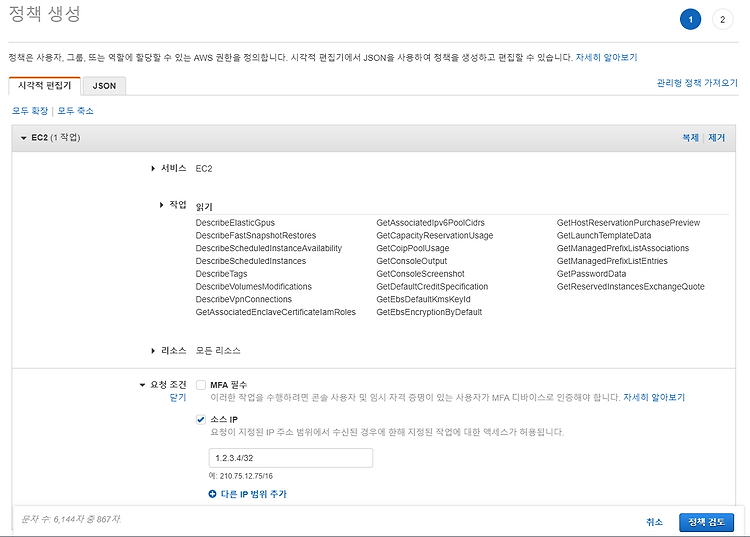The width and height of the screenshot is (750, 537).
Task: Go to step 2 circle indicator
Action: 722,20
